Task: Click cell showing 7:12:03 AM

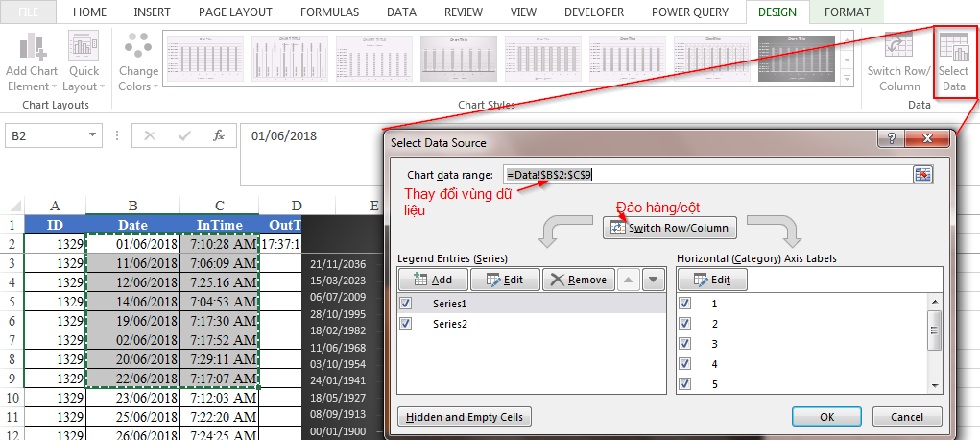Action: tap(220, 398)
